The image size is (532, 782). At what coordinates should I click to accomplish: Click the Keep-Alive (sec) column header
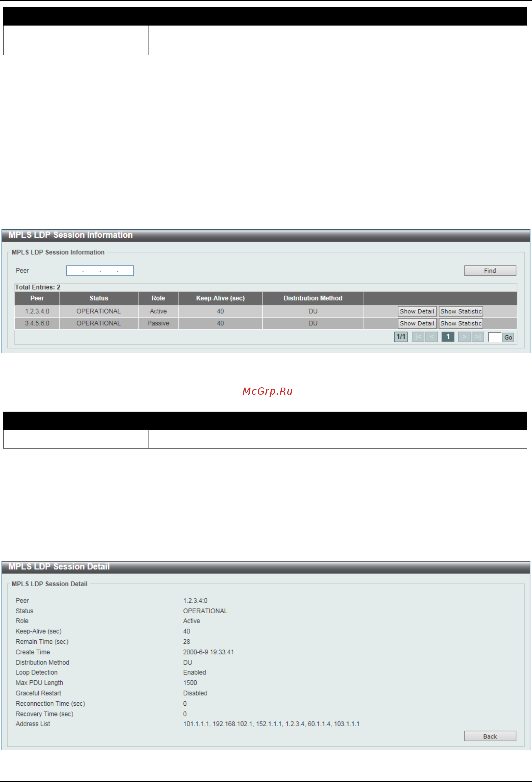point(220,298)
